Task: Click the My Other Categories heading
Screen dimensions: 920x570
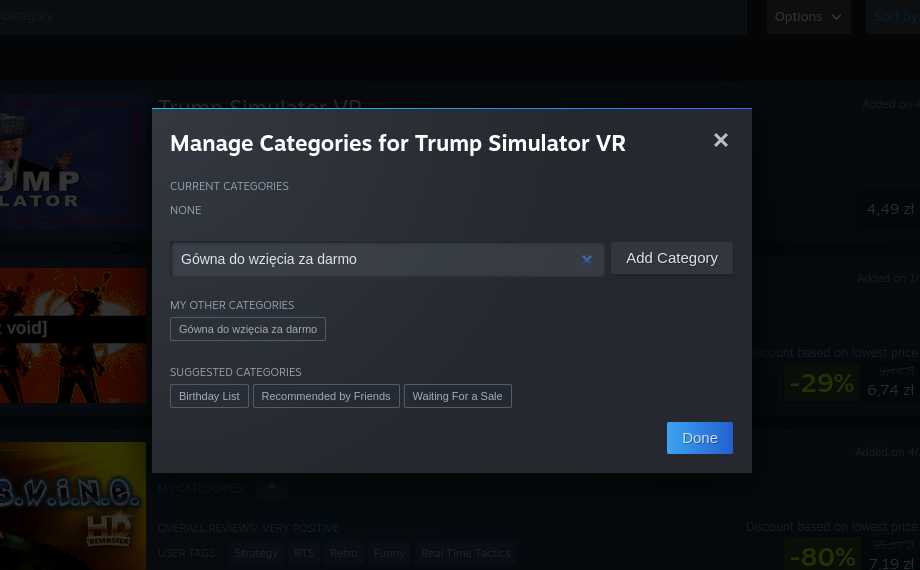Action: click(x=232, y=305)
